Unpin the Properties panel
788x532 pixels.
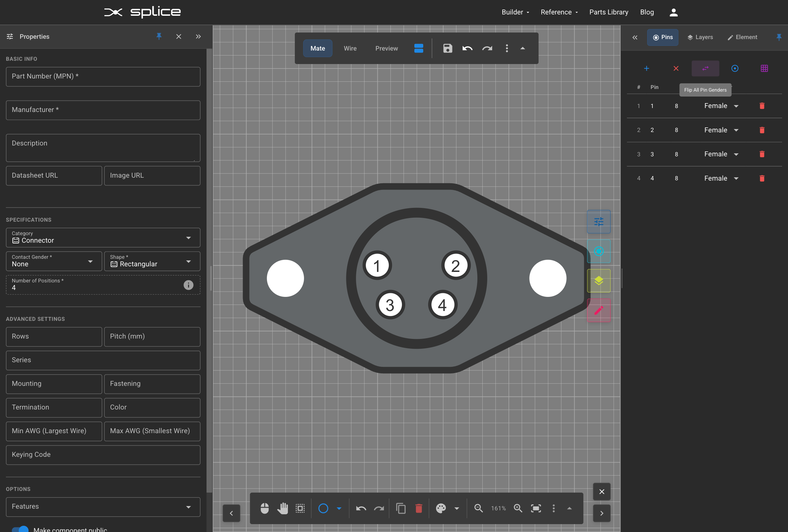click(159, 37)
